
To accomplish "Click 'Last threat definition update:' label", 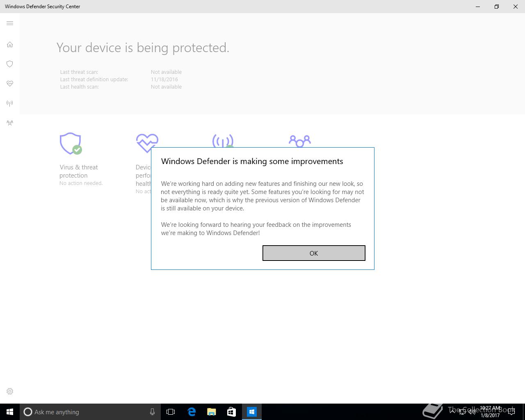I will tap(94, 80).
